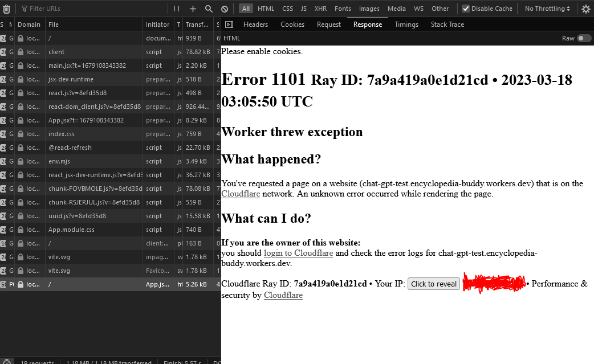Screen dimensions: 594x364
Task: Click the performance analysis stopwatch icon
Action: pyautogui.click(x=7, y=362)
